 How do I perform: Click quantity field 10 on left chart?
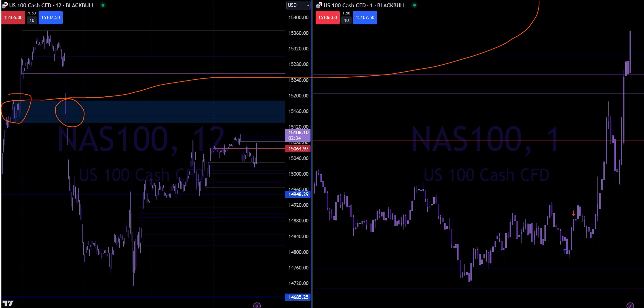(32, 20)
